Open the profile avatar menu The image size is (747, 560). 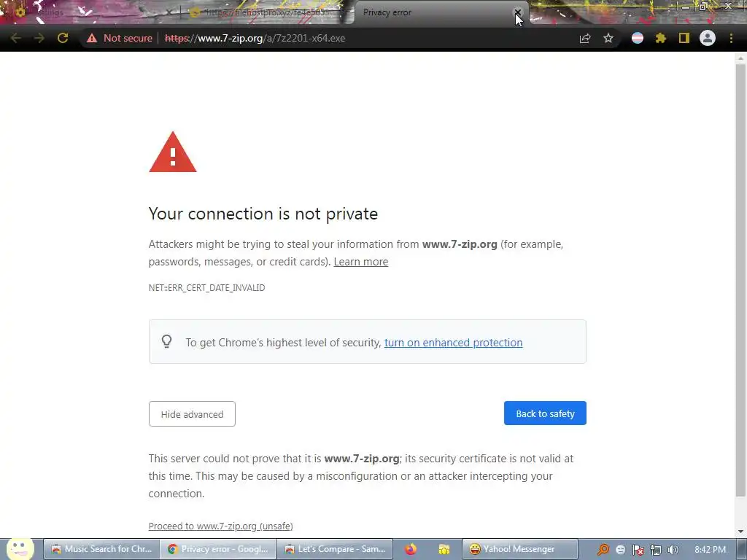tap(708, 38)
